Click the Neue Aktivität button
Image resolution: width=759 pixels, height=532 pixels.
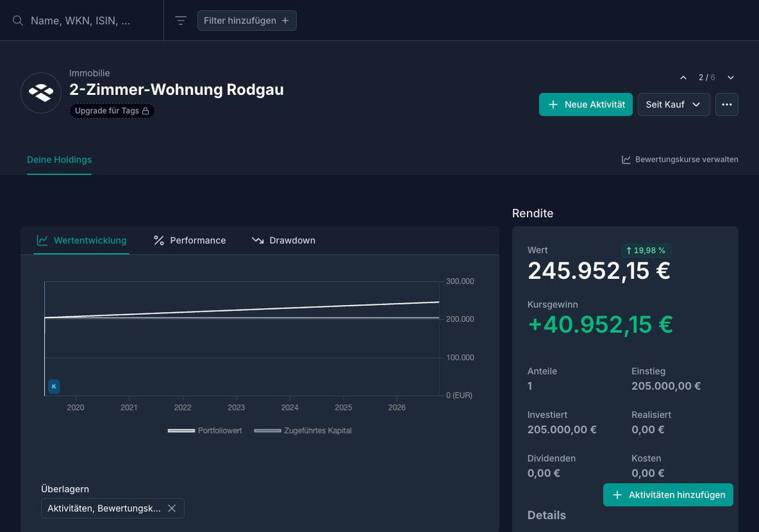point(586,104)
